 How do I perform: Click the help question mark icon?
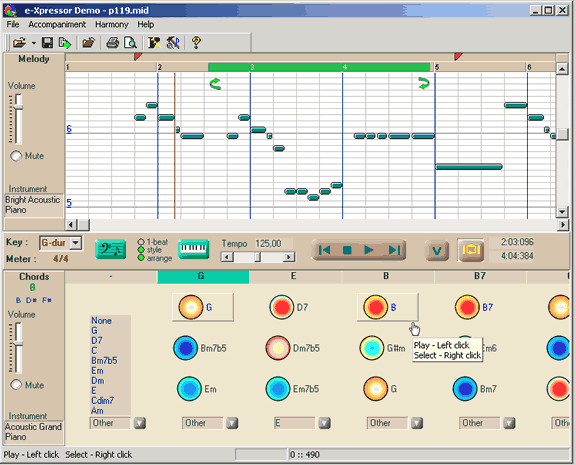click(196, 43)
